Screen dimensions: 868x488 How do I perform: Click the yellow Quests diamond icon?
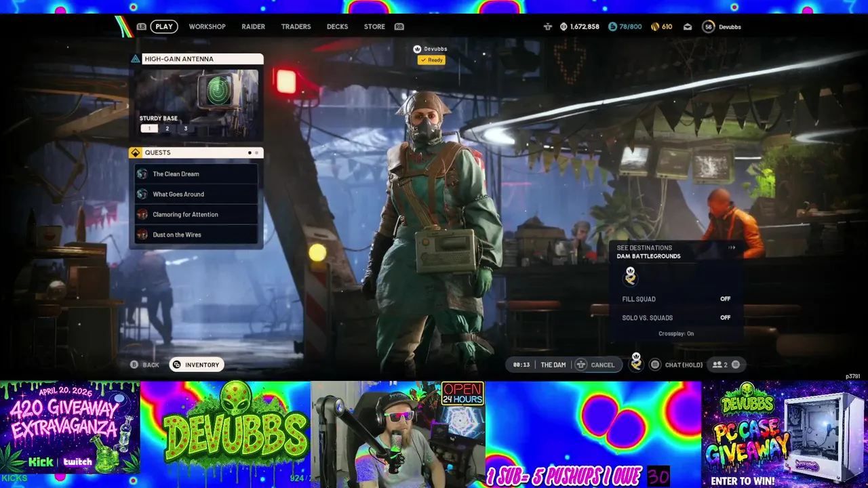click(x=136, y=152)
